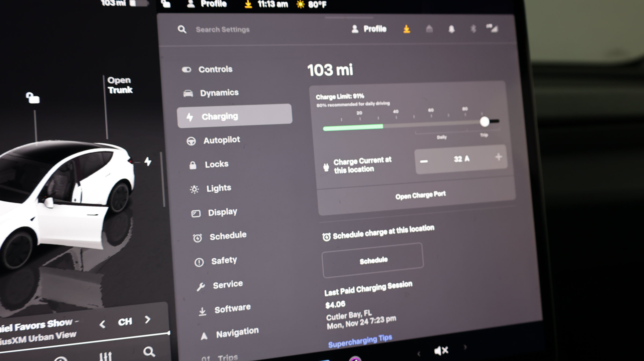Screen dimensions: 644x361
Task: Tap the lightning bolt charge port icon
Action: point(148,161)
